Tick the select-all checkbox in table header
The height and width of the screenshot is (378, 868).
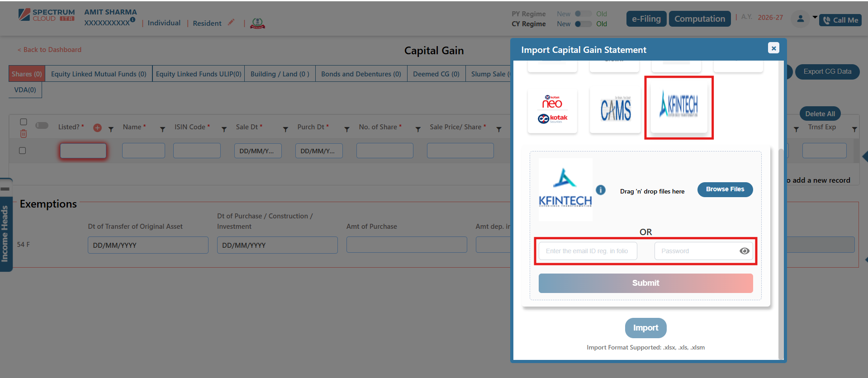[x=24, y=122]
